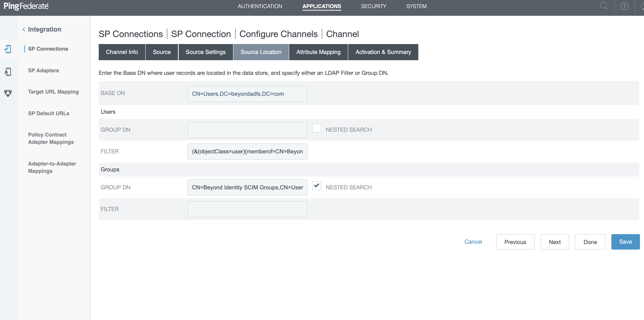Open the Authentication top menu

coord(260,6)
